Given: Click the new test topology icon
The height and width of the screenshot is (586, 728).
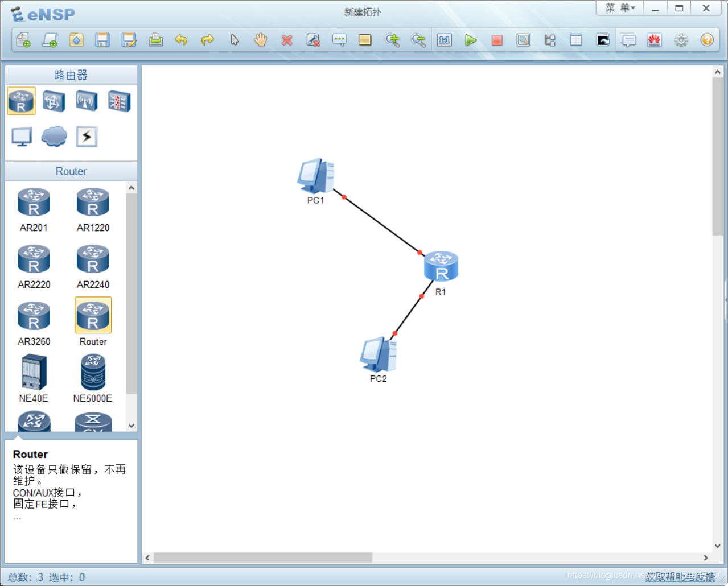Looking at the screenshot, I should click(x=50, y=40).
